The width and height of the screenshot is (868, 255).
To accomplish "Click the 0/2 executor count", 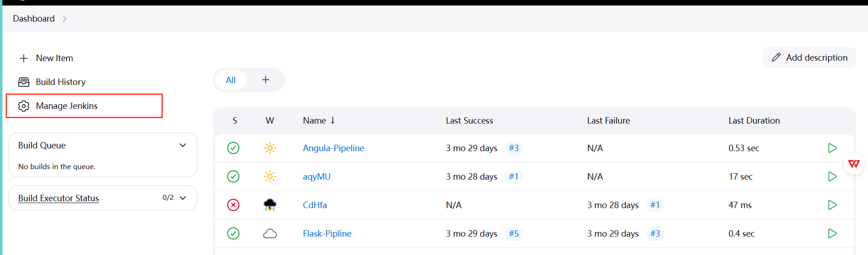I will [168, 198].
